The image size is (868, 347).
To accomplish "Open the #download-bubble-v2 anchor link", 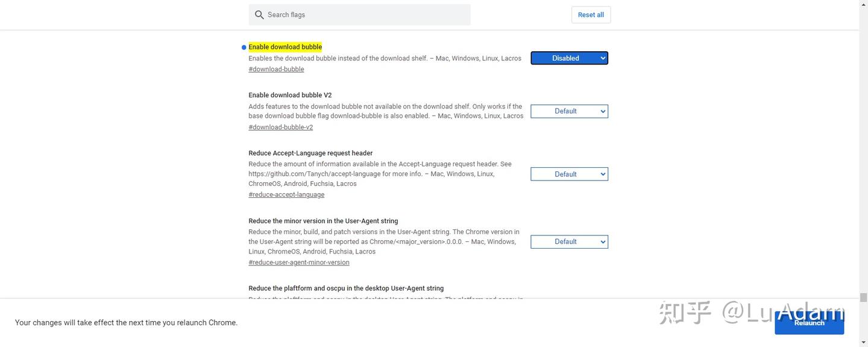I will pos(280,127).
